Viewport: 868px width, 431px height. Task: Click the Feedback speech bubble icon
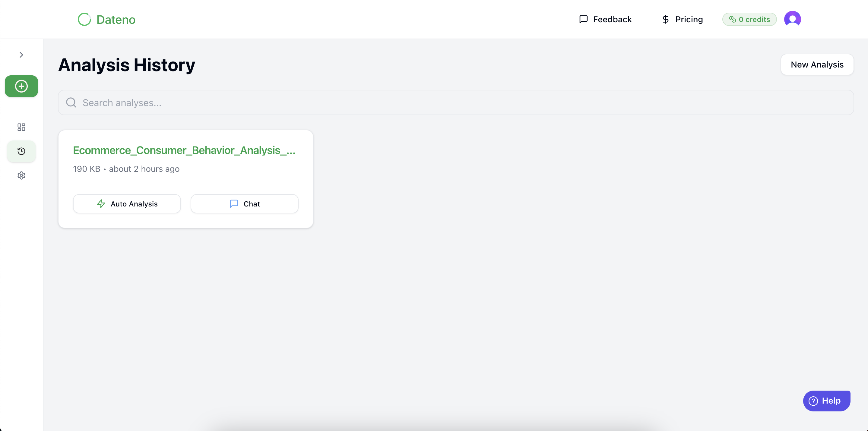point(583,19)
